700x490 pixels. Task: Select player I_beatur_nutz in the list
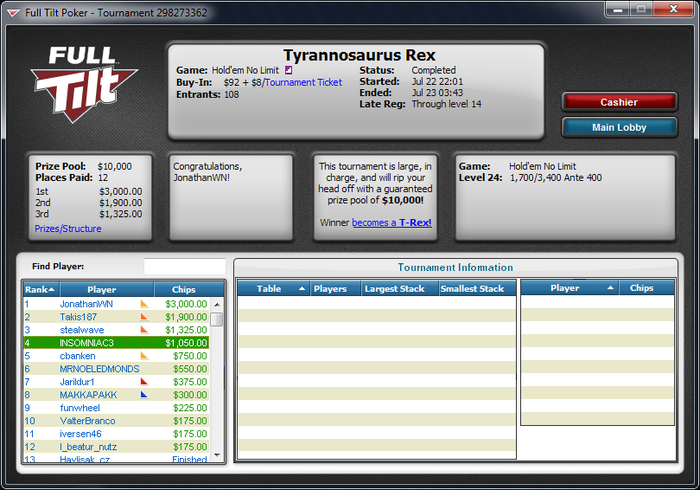116,446
